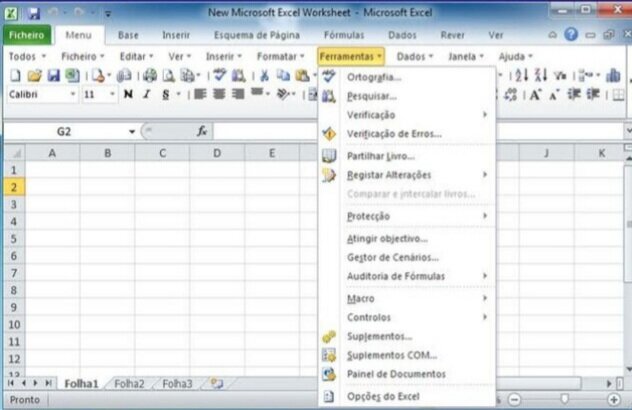Toggle Italic (I) formatting
This screenshot has height=410, width=632.
coord(147,94)
